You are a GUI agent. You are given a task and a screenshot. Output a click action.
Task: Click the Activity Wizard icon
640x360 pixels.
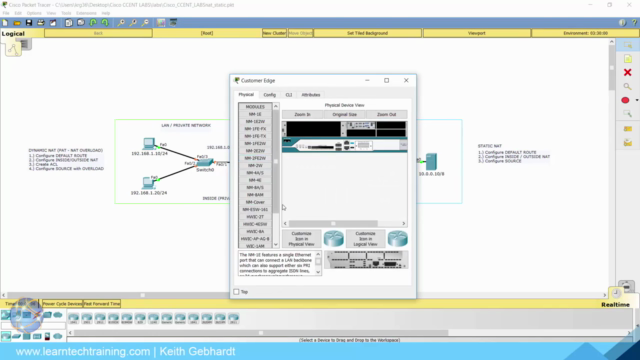pyautogui.click(x=53, y=23)
